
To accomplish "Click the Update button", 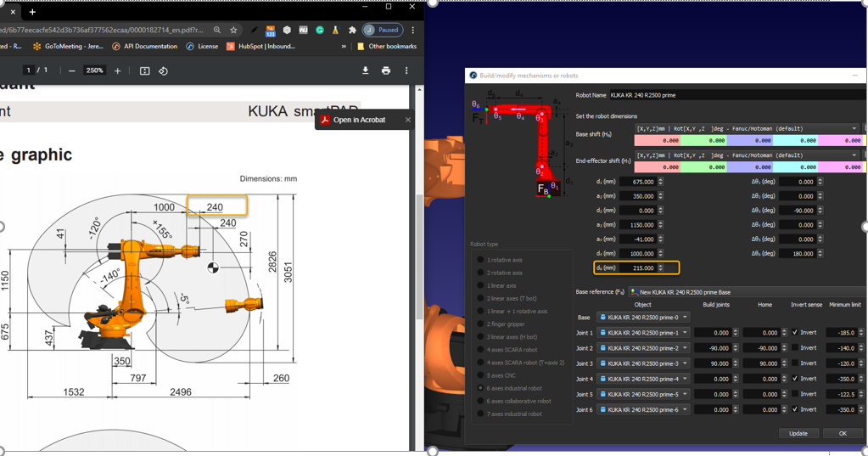I will coord(798,433).
